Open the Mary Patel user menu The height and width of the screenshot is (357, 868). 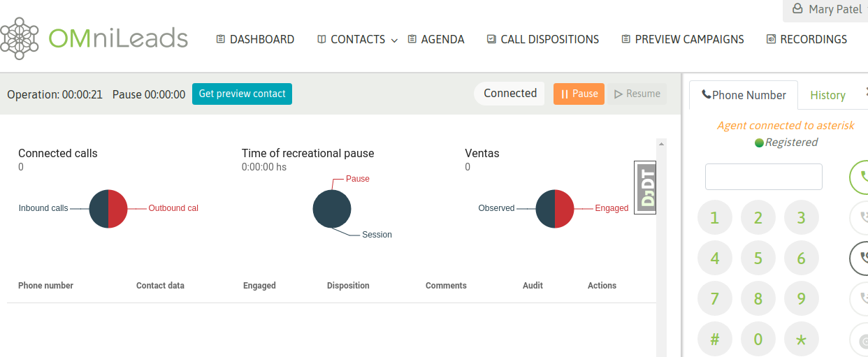point(827,10)
